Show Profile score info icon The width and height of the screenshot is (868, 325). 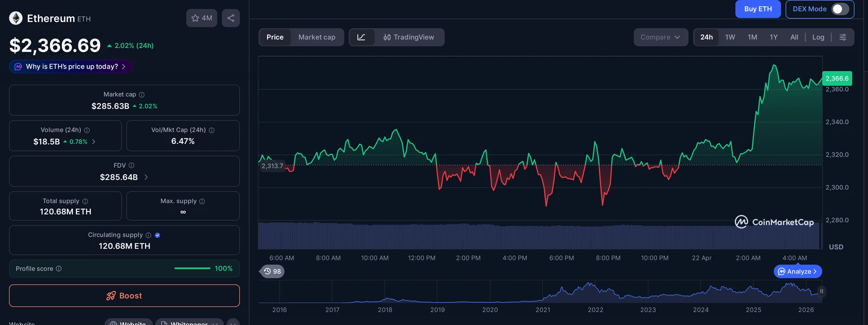[x=59, y=268]
